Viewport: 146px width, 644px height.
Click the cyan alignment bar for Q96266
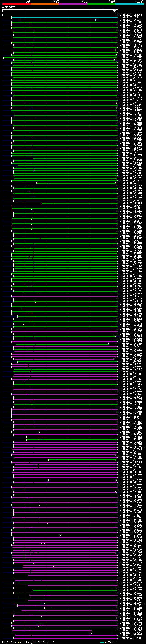point(60,15)
